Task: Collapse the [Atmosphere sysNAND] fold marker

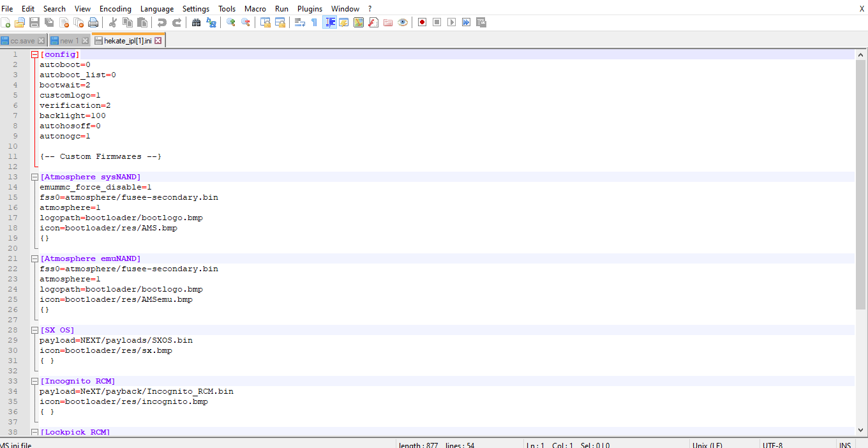Action: pyautogui.click(x=34, y=177)
